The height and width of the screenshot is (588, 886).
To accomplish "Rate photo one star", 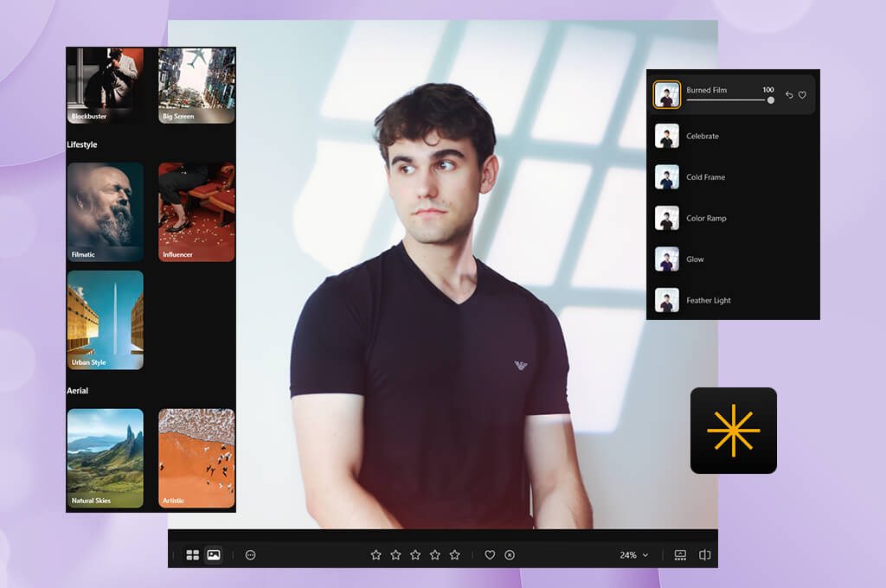I will coord(376,555).
